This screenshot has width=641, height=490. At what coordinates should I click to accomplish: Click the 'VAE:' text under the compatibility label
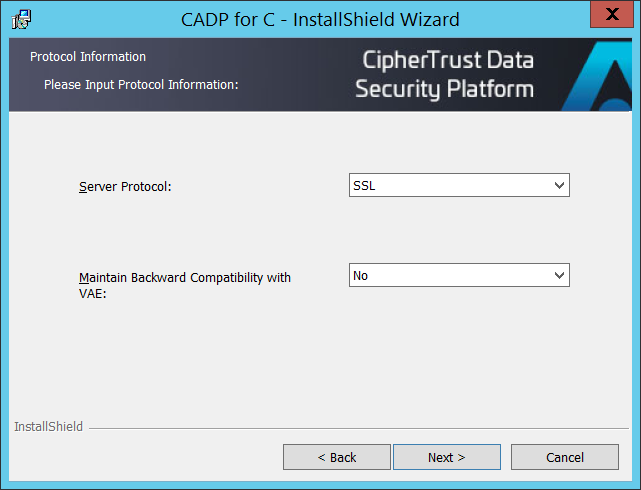92,294
